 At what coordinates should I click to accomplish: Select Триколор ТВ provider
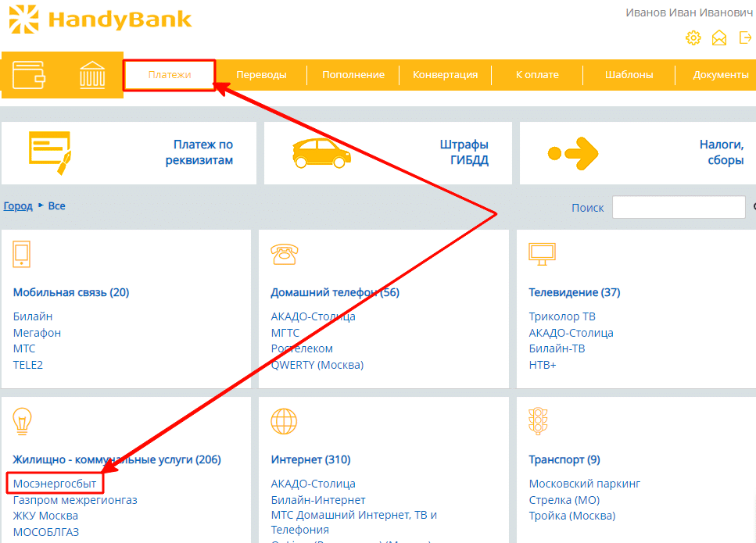[562, 316]
